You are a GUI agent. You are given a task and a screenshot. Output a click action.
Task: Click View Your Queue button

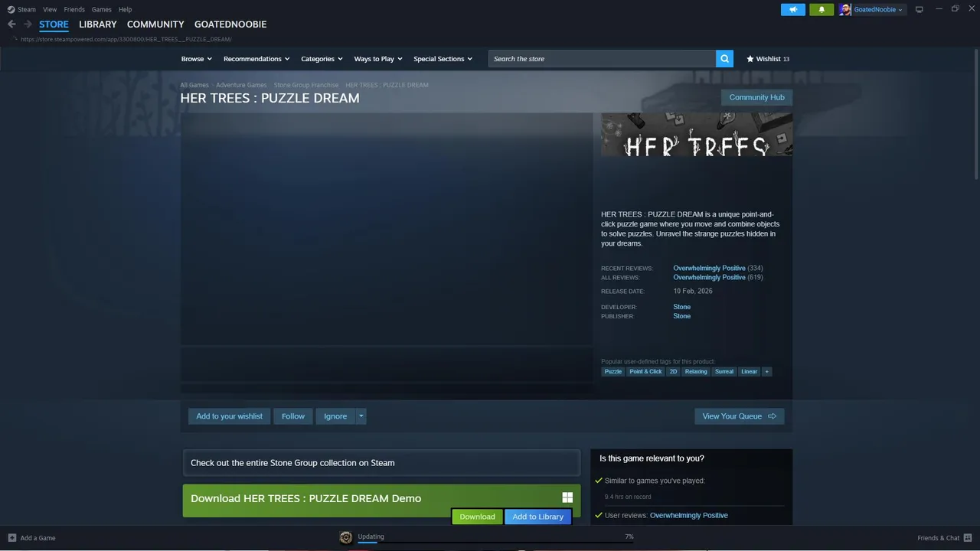point(739,416)
